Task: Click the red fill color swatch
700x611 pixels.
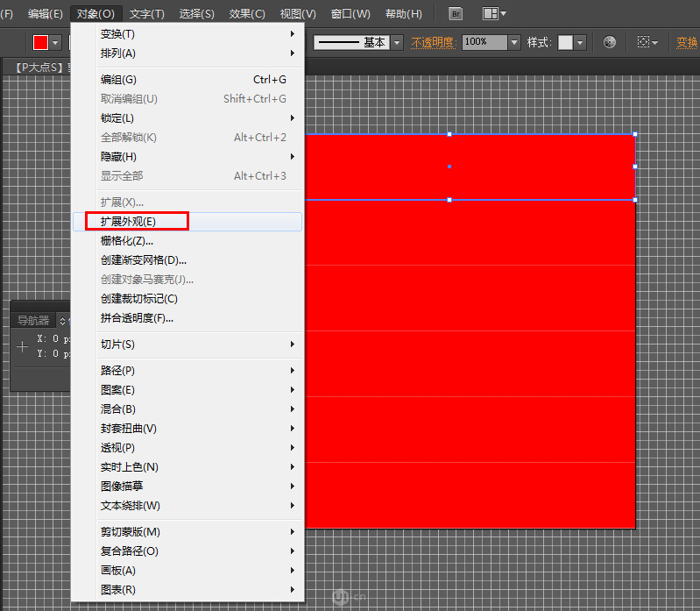Action: (x=40, y=42)
